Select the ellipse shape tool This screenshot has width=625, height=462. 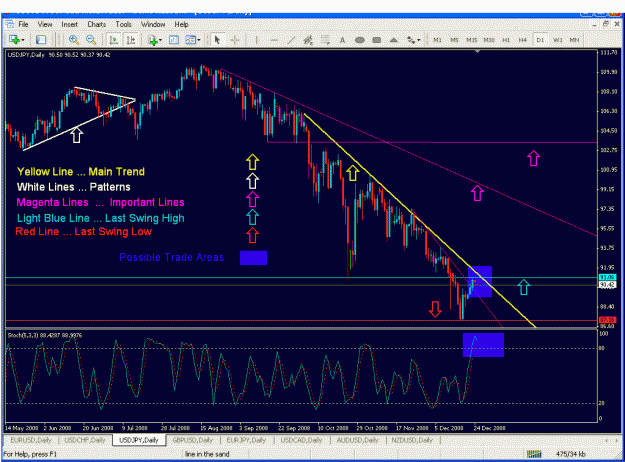pyautogui.click(x=360, y=40)
